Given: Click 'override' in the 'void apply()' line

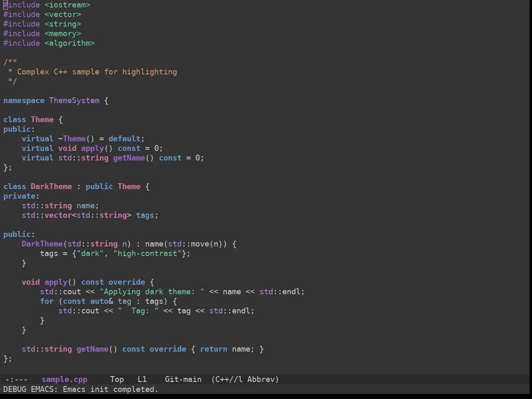Looking at the screenshot, I should click(x=127, y=282).
